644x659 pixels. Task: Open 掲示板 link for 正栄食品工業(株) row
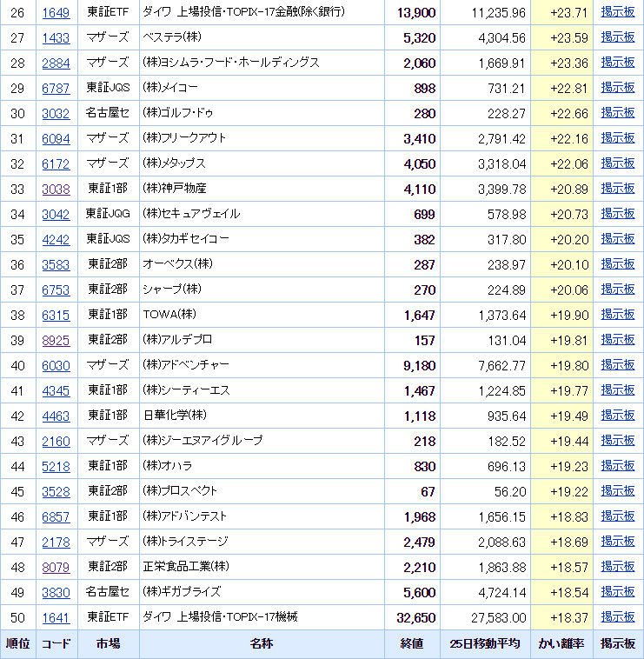click(x=618, y=567)
